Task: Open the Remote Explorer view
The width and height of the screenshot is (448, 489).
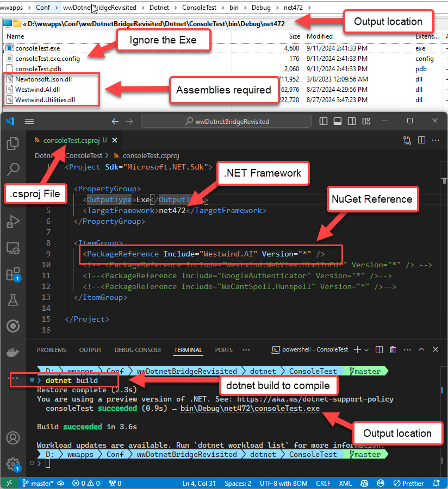Action: [x=13, y=248]
